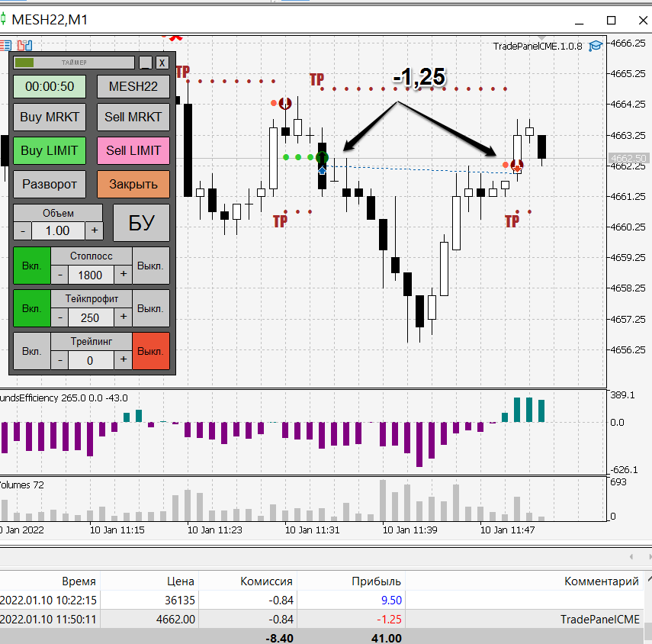Close the trade panel with X button
652x644 pixels.
(162, 63)
